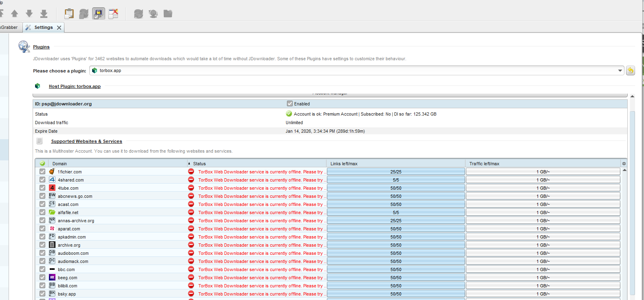Click red offline status icon for aparat.com
The image size is (644, 300).
tap(191, 228)
